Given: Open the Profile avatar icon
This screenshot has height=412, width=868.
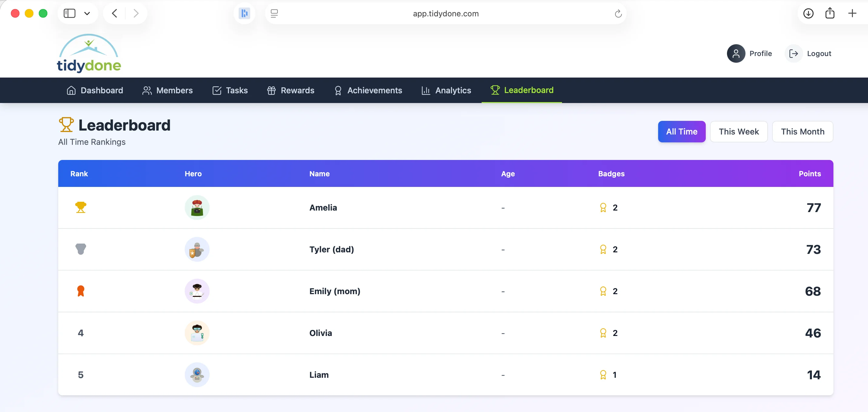Looking at the screenshot, I should coord(735,54).
